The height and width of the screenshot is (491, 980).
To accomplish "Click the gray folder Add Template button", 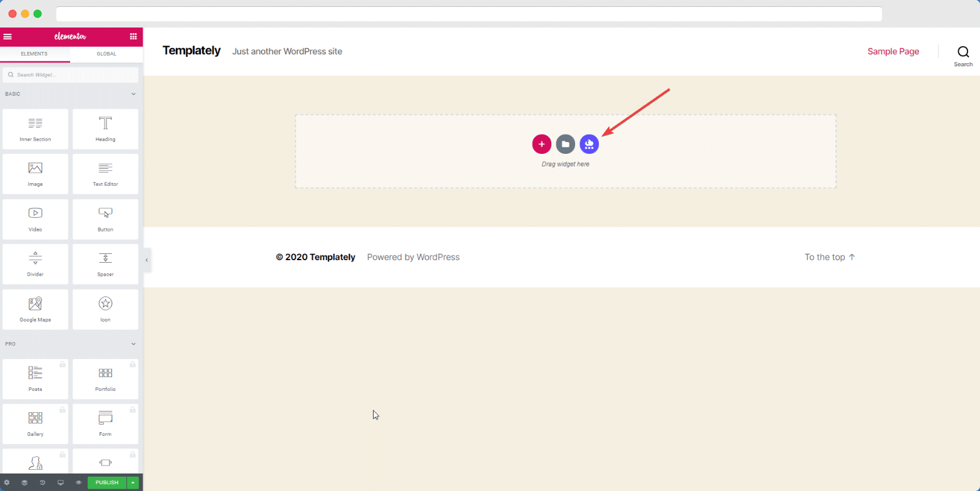I will pos(566,144).
